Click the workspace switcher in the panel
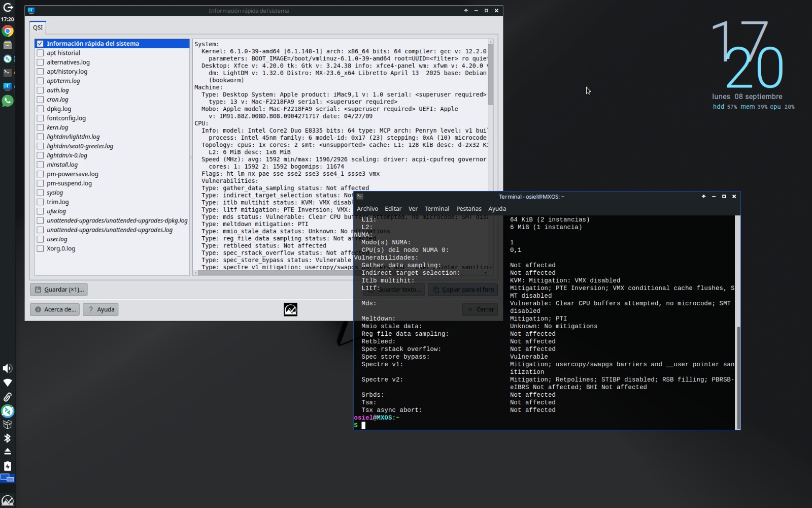This screenshot has width=812, height=508. click(x=8, y=478)
